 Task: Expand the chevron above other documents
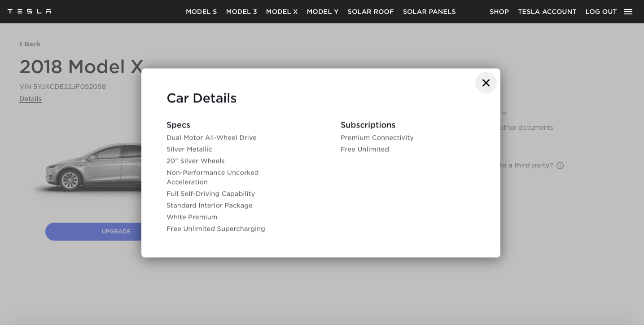tap(504, 114)
